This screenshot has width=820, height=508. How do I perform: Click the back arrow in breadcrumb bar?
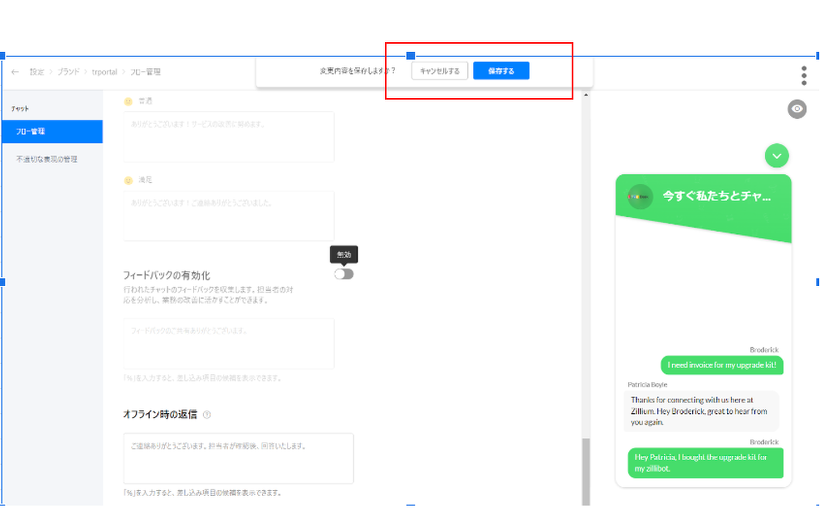(x=15, y=72)
